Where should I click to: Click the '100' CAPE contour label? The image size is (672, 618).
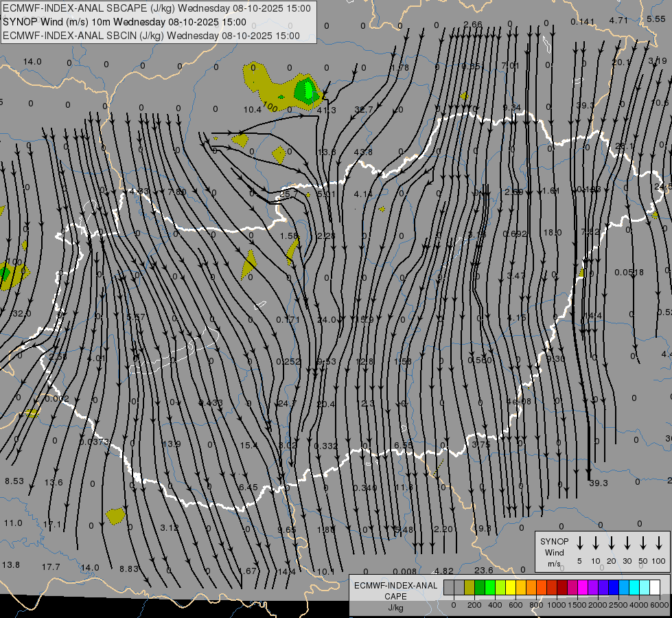pyautogui.click(x=270, y=108)
